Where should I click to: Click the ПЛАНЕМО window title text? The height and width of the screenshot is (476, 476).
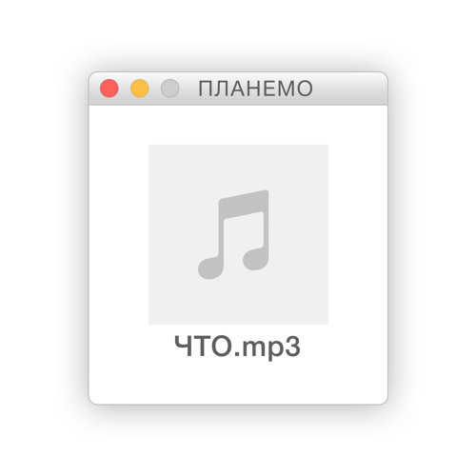click(x=255, y=89)
